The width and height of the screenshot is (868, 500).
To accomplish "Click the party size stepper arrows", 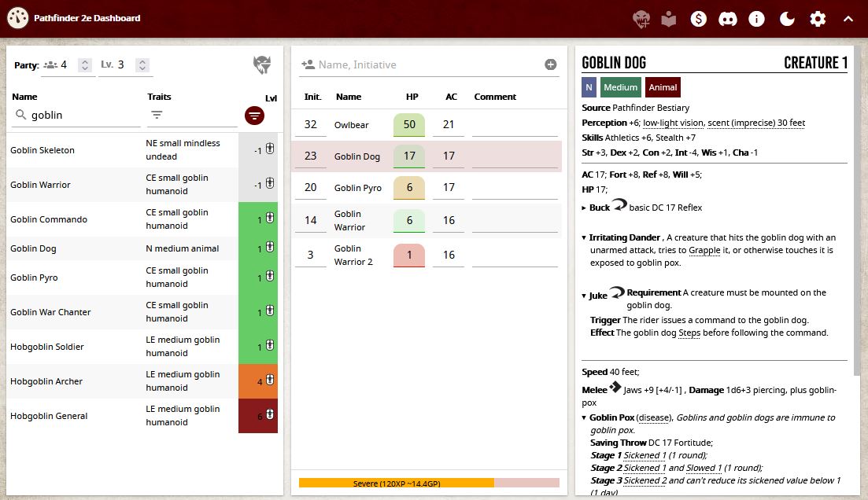I will pos(85,65).
